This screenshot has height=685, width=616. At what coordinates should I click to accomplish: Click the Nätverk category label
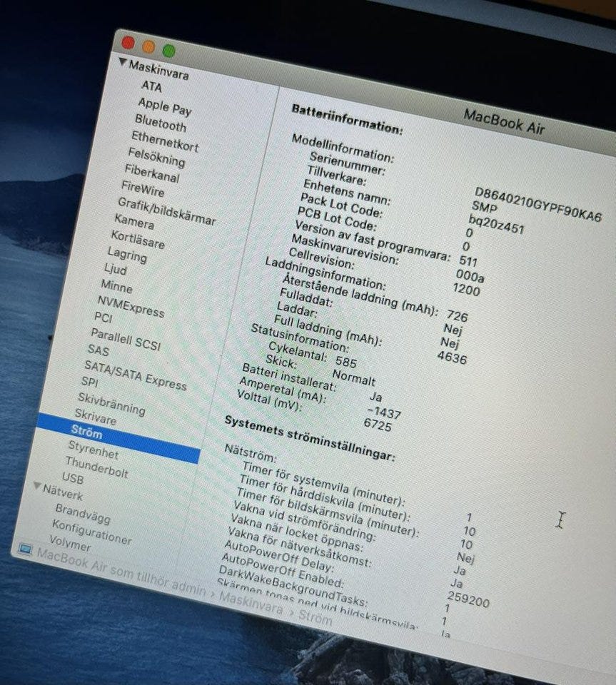tap(63, 492)
